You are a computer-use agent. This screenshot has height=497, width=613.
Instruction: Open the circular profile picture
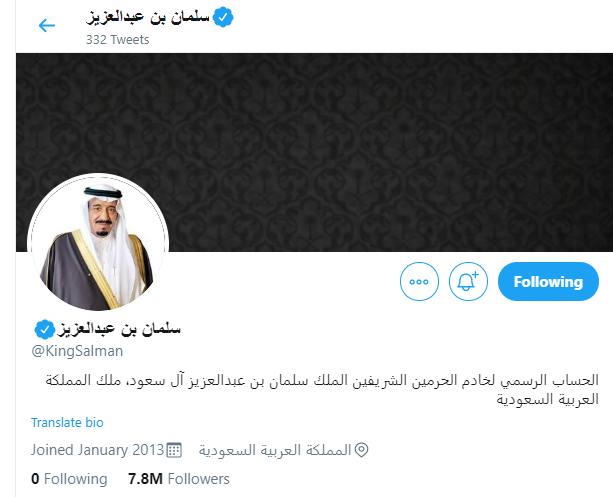pyautogui.click(x=98, y=242)
